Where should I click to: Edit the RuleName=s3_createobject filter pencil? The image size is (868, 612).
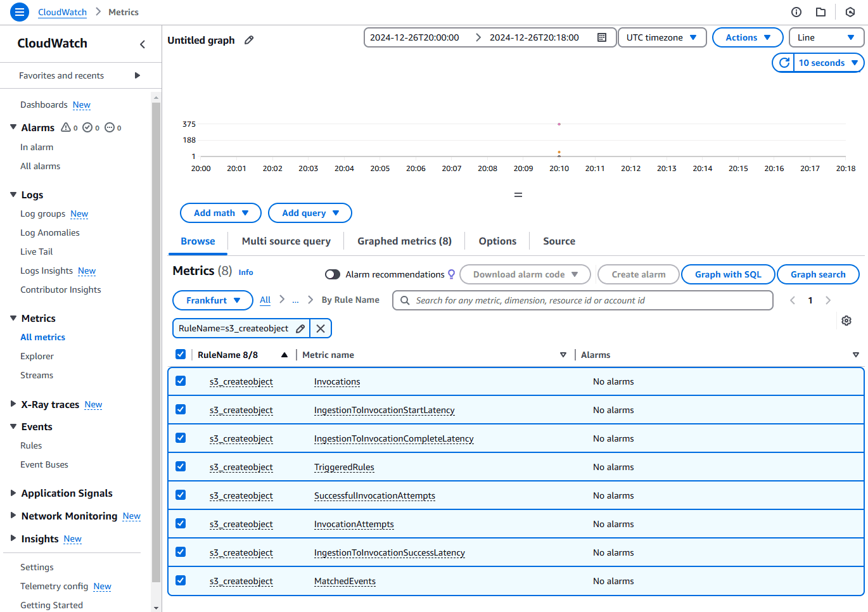[300, 328]
